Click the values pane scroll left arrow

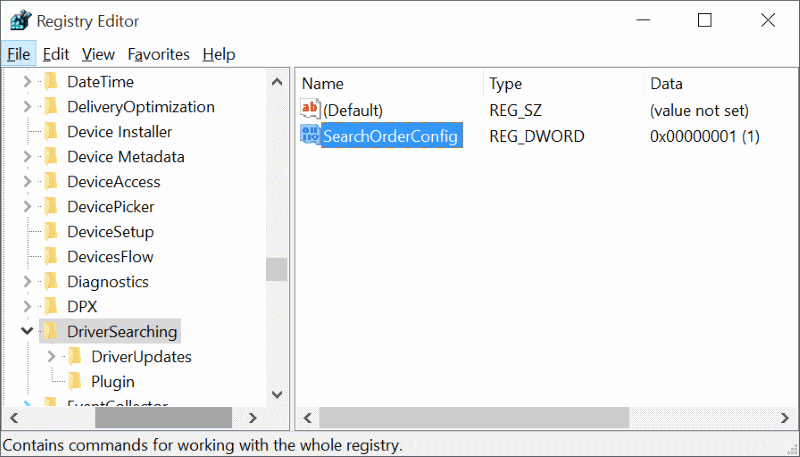point(308,418)
